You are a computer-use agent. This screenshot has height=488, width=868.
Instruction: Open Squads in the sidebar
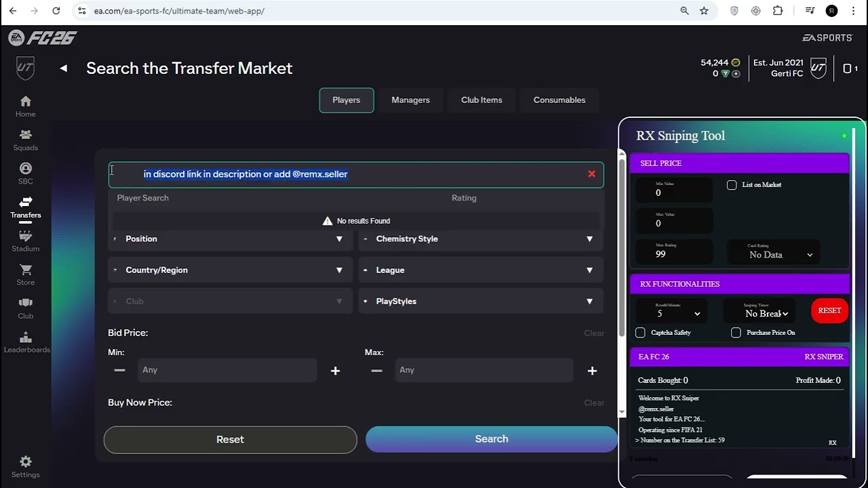coord(25,140)
